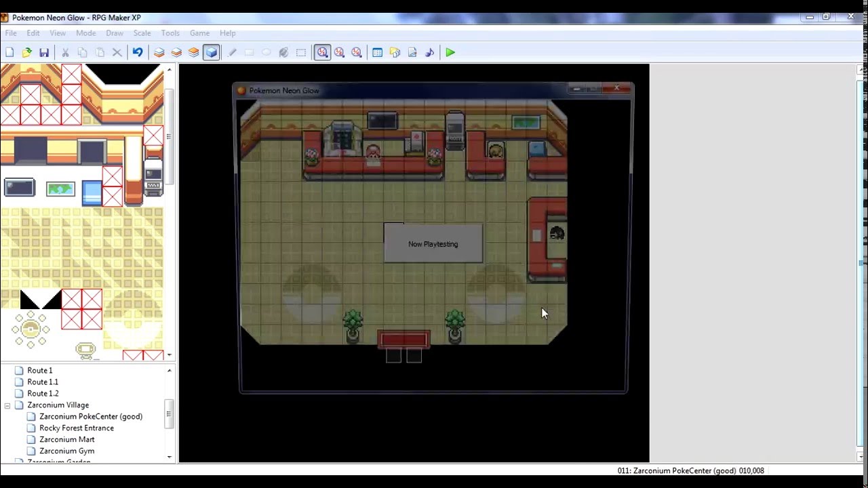
Task: Set map zoom to 1:1 scale
Action: 322,52
